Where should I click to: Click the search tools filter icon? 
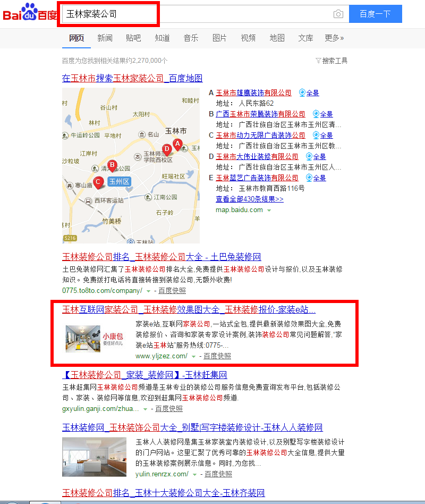click(318, 61)
